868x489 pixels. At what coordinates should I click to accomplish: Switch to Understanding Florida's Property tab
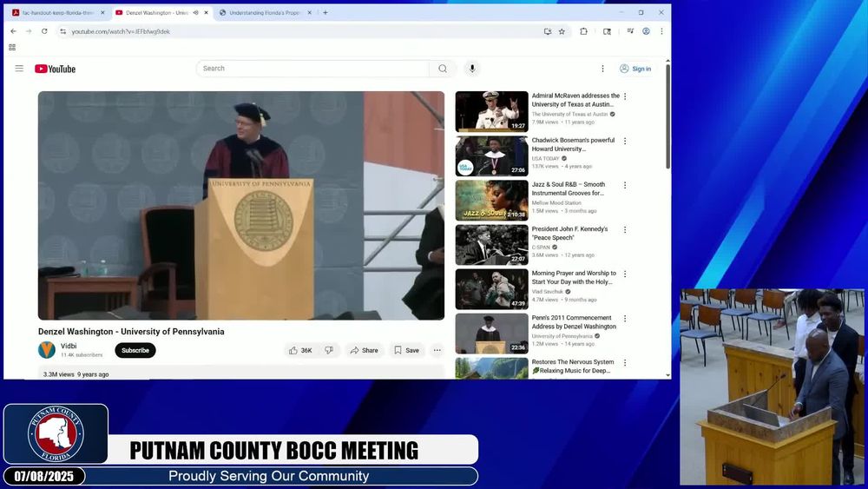coord(264,13)
